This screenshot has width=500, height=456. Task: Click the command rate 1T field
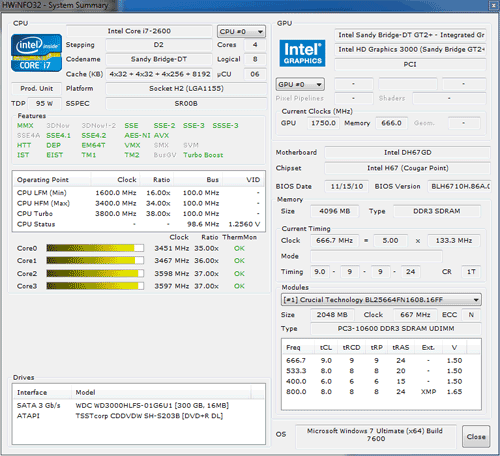471,272
